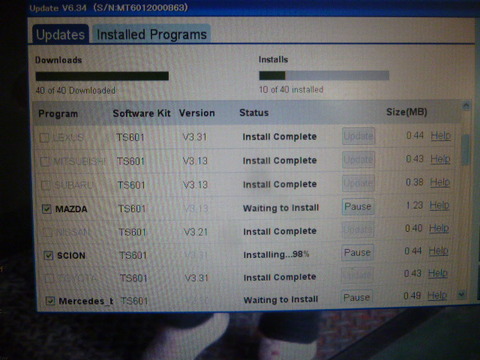Switch to the Updates tab
The width and height of the screenshot is (480, 360).
click(60, 34)
